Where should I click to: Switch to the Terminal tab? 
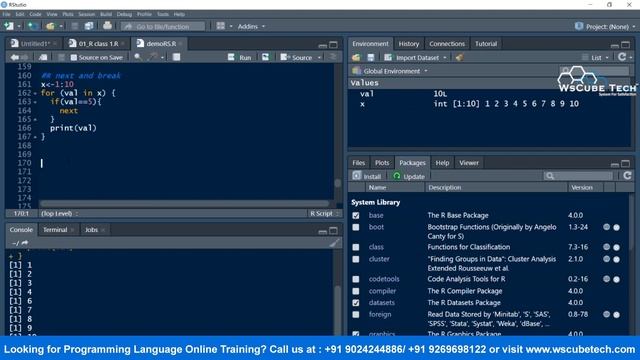[55, 230]
